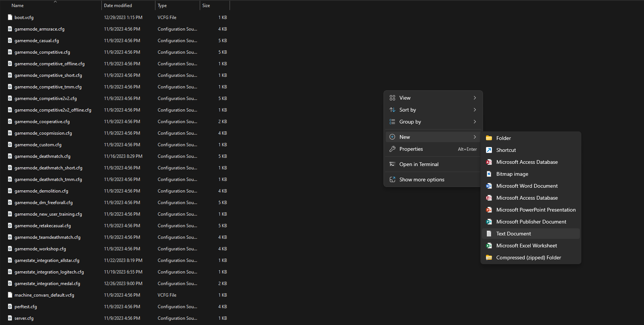Click the Microsoft Word Document icon

pos(489,186)
